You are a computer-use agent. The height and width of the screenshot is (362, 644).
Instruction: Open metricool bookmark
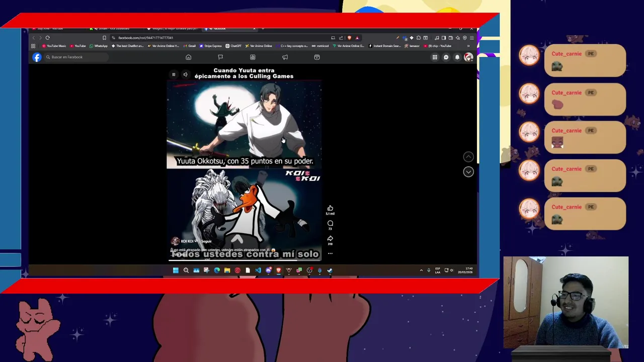[x=321, y=46]
